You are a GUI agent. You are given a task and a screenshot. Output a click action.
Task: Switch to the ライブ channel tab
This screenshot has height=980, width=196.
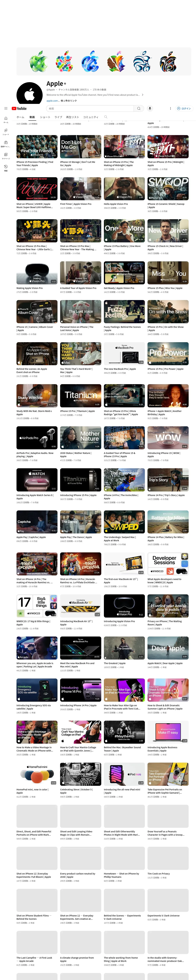pos(58,117)
